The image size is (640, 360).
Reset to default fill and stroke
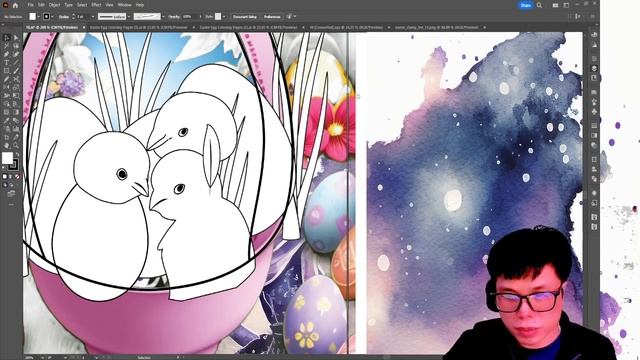(x=4, y=167)
